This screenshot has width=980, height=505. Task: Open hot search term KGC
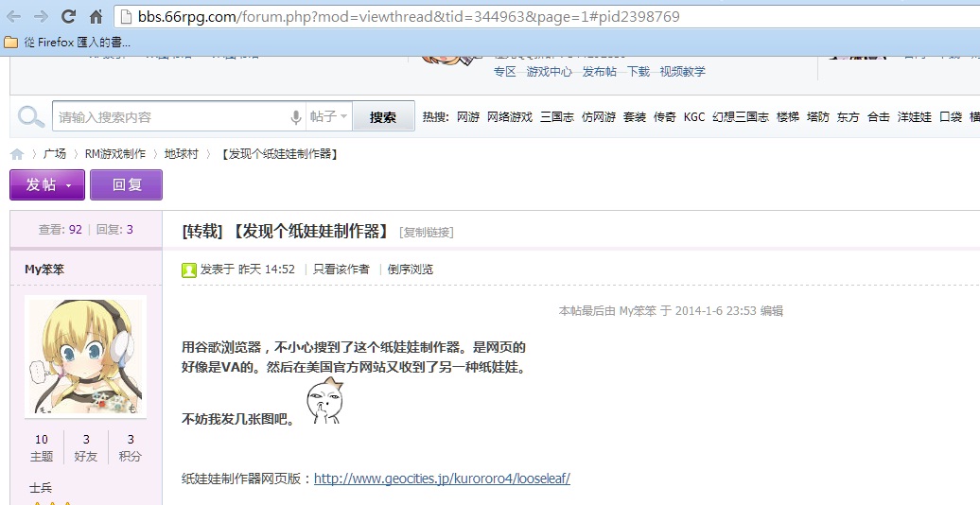693,117
